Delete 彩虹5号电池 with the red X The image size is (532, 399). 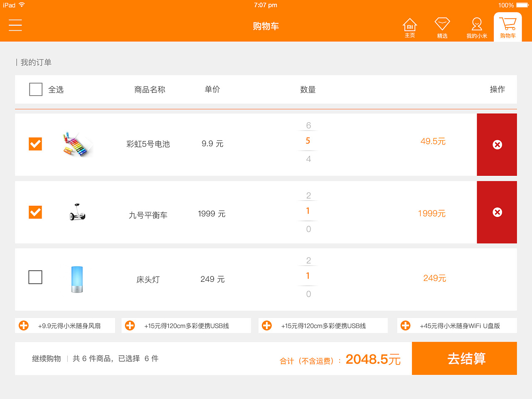click(497, 145)
